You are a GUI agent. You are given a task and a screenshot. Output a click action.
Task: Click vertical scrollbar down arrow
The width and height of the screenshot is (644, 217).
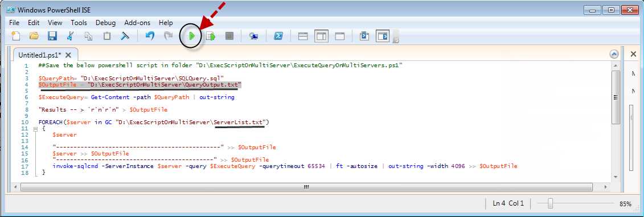point(616,177)
